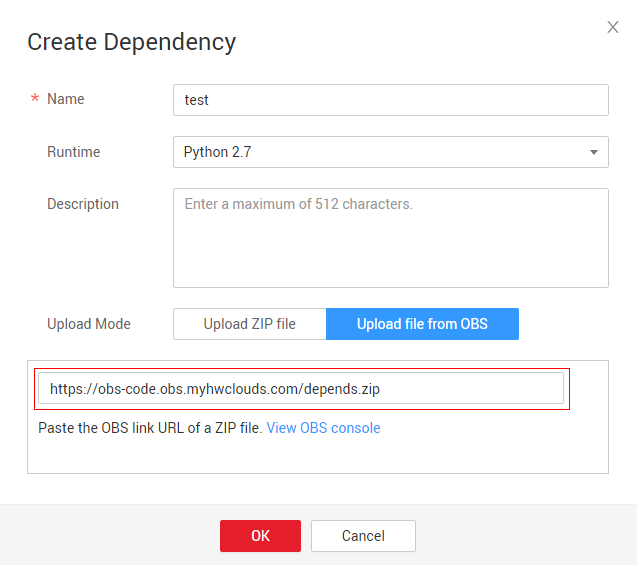Click the Runtime field label
Image resolution: width=637 pixels, height=565 pixels.
click(73, 152)
